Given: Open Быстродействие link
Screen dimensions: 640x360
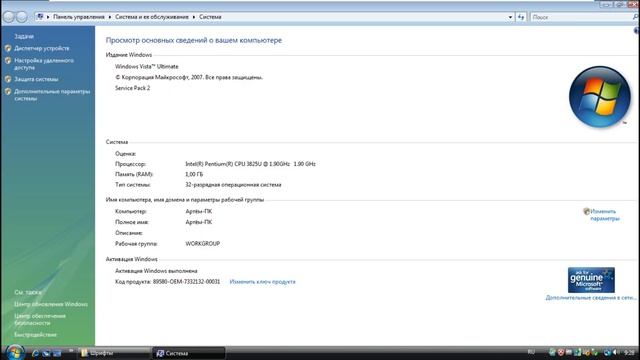Looking at the screenshot, I should [x=36, y=335].
